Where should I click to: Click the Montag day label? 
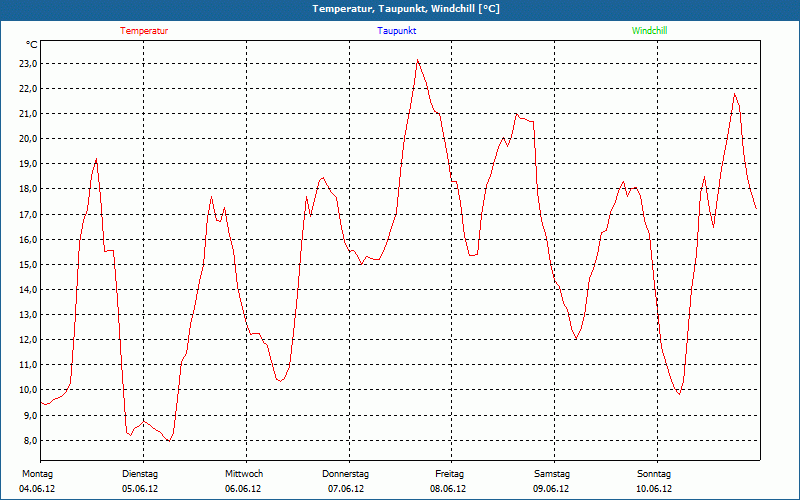click(37, 474)
